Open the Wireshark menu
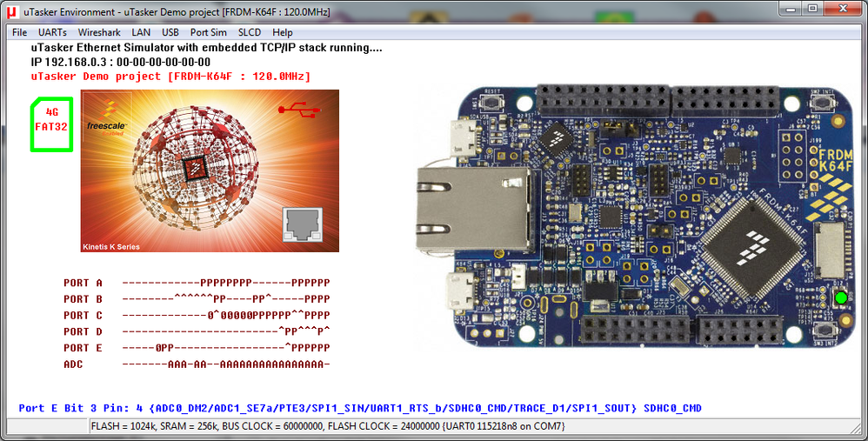868x441 pixels. pyautogui.click(x=99, y=32)
